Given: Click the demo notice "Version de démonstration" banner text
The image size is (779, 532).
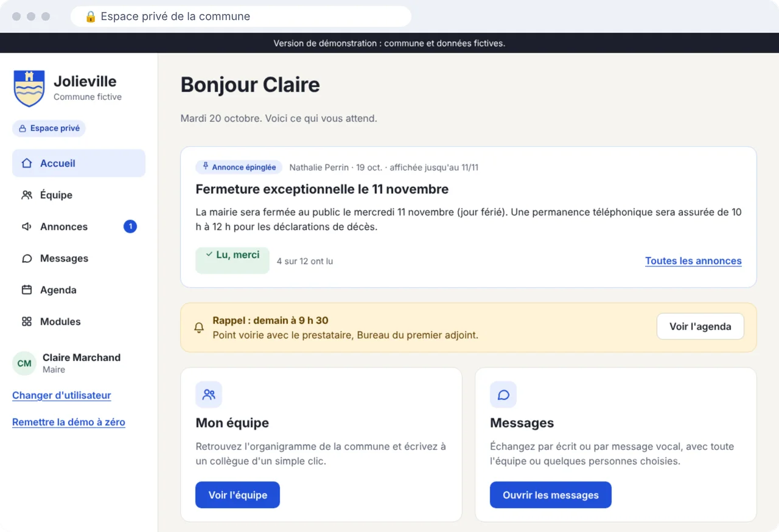Looking at the screenshot, I should click(x=389, y=43).
